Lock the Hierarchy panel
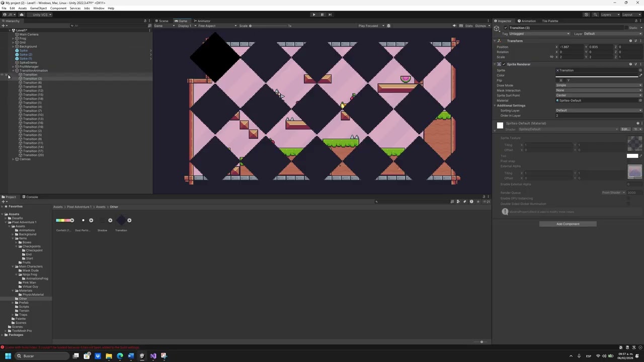The height and width of the screenshot is (362, 644). [x=145, y=21]
